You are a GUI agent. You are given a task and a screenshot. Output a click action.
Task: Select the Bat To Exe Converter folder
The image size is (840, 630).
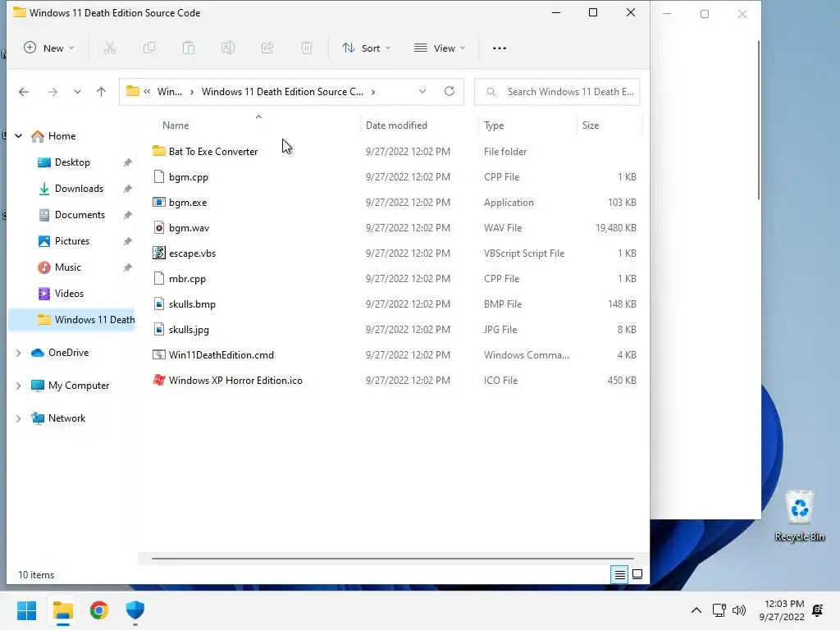[x=213, y=152]
